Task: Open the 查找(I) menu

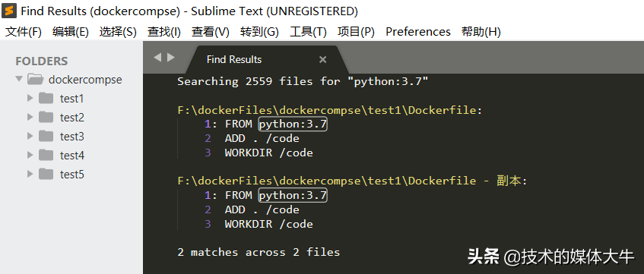Action: 164,32
